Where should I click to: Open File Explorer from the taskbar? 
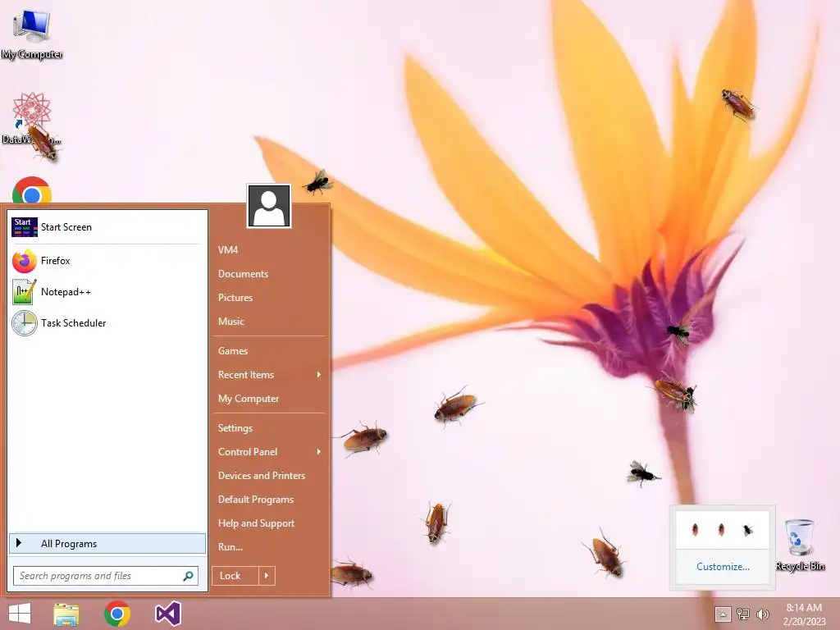point(66,614)
